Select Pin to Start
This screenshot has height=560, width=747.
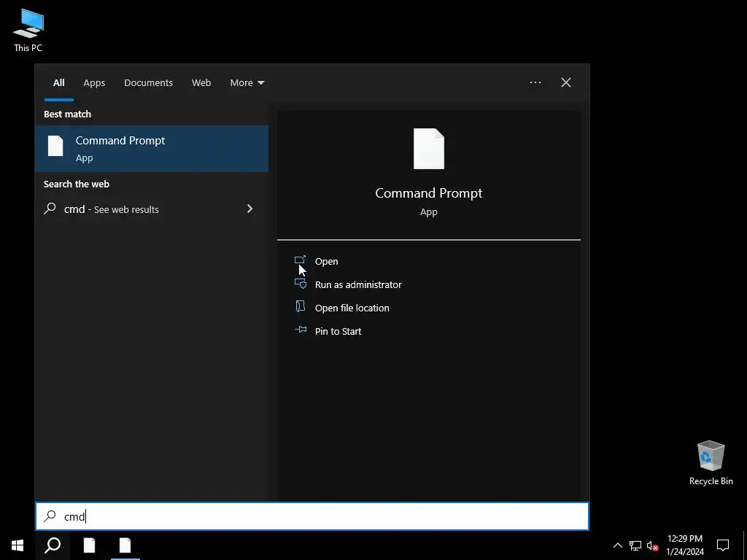click(338, 332)
